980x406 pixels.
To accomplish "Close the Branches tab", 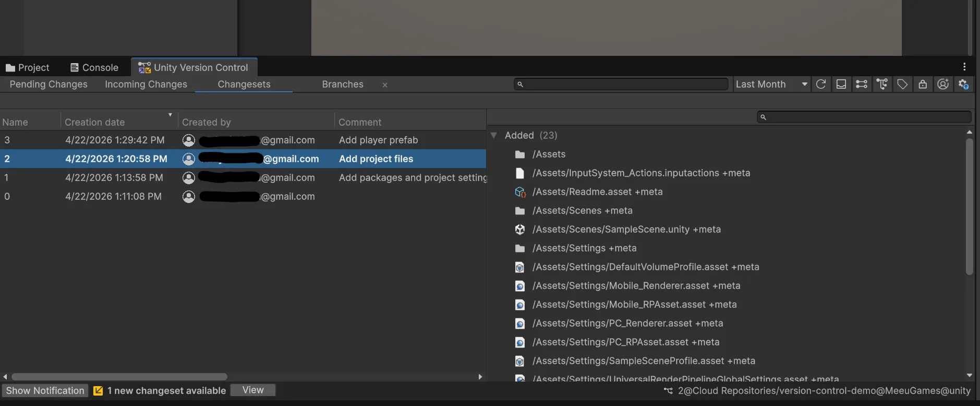I will pos(385,85).
